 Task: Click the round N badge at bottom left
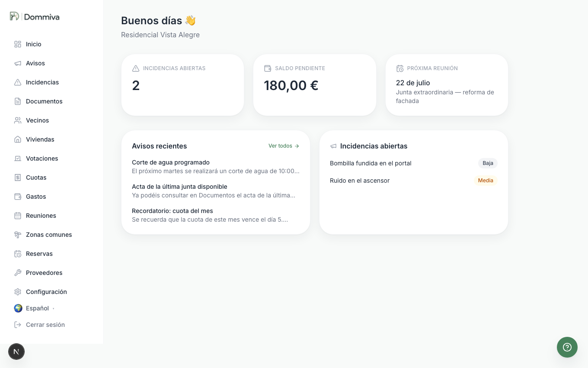(x=16, y=352)
